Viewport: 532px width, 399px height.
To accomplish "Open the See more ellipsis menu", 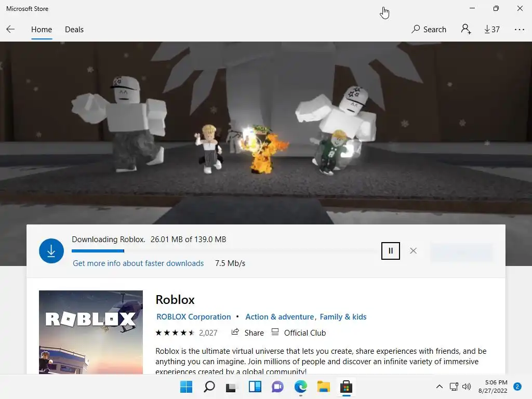I will [x=519, y=30].
